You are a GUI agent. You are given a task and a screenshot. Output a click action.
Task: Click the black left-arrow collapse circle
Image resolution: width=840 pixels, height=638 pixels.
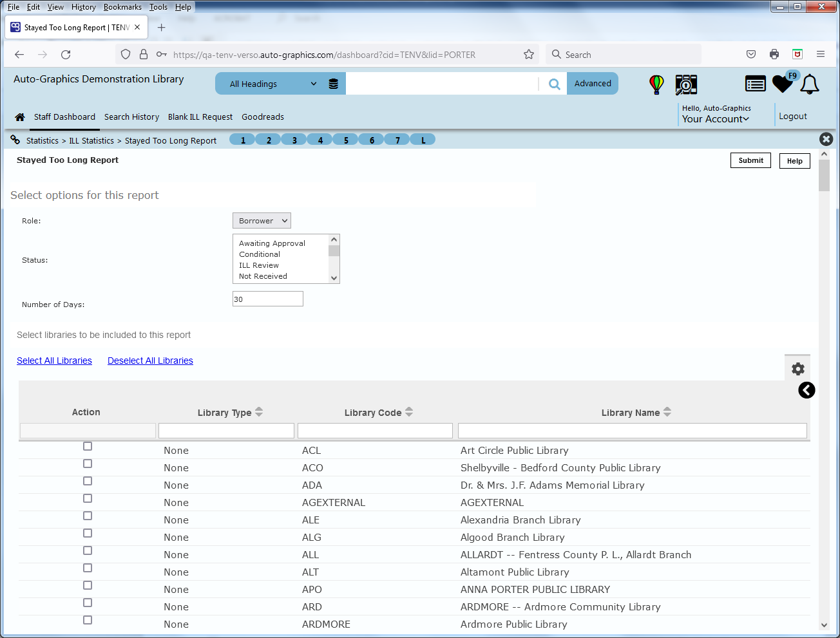coord(807,390)
